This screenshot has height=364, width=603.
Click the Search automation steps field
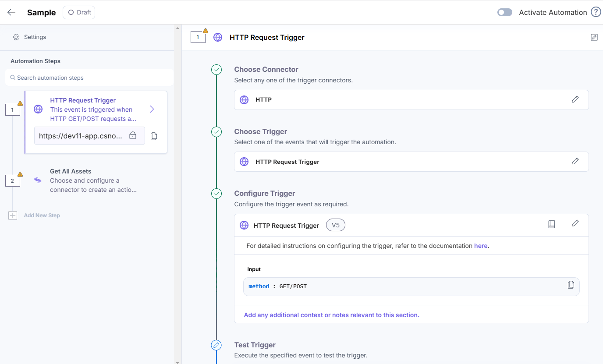(x=89, y=78)
